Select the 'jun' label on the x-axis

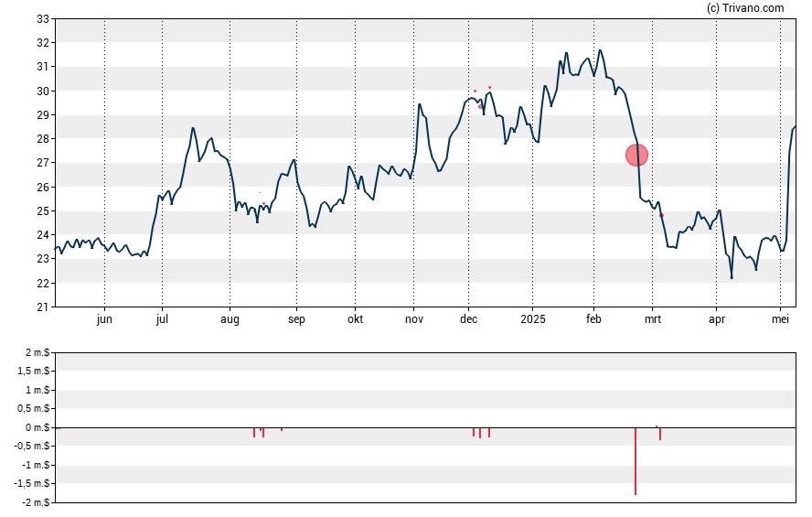point(104,319)
